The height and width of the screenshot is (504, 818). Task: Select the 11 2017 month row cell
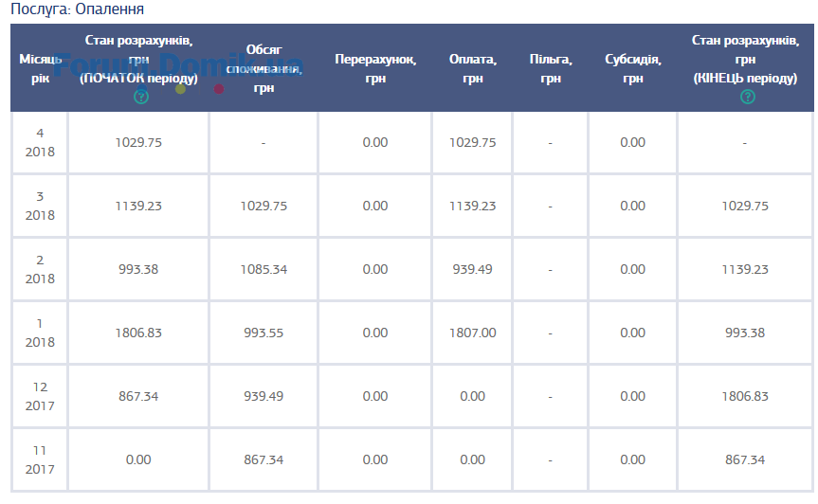coord(40,459)
